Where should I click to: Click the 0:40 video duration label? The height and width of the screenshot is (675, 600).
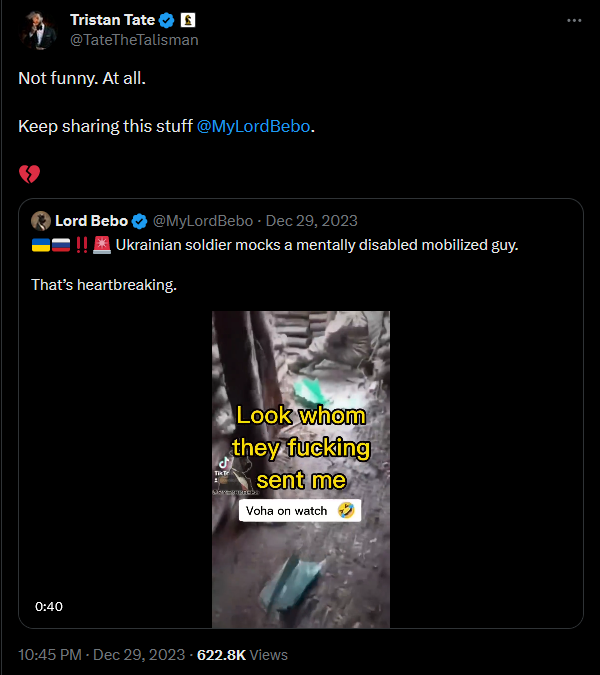click(49, 607)
